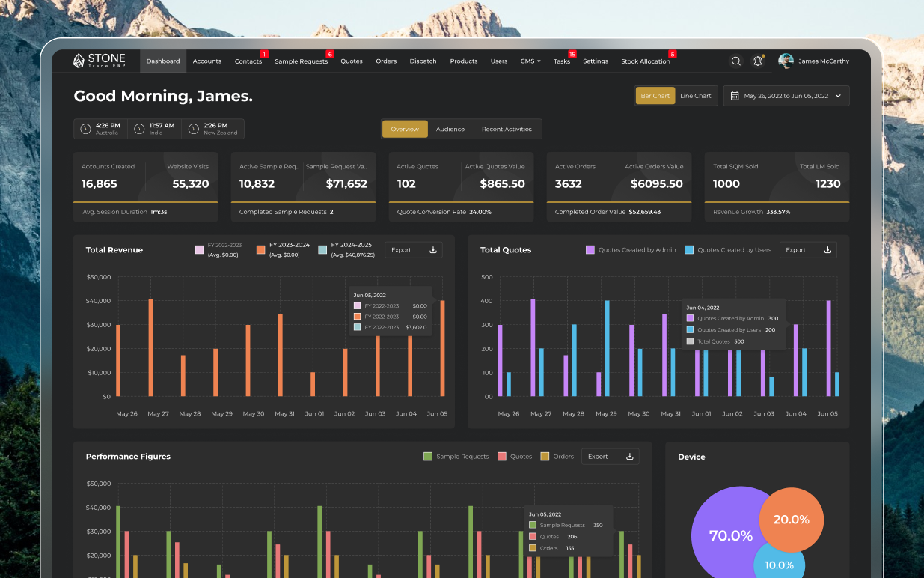Click the Stone Trade ERP logo
924x578 pixels.
point(100,61)
